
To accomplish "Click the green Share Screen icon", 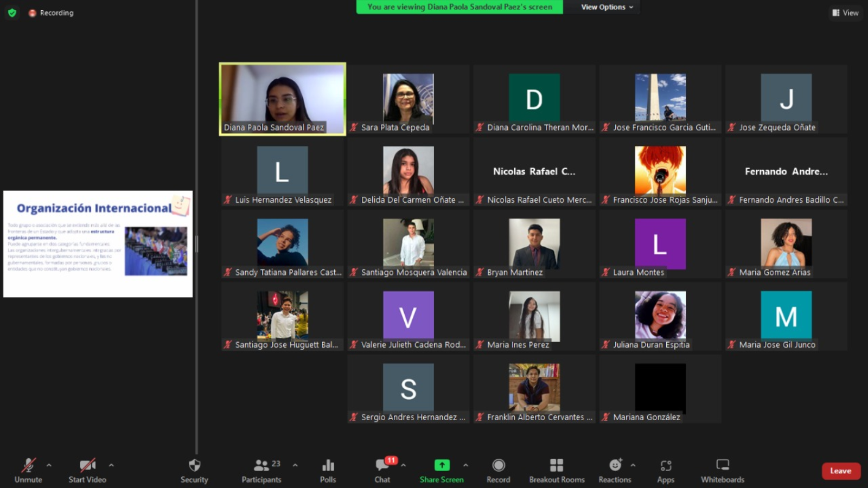I will coord(442,465).
